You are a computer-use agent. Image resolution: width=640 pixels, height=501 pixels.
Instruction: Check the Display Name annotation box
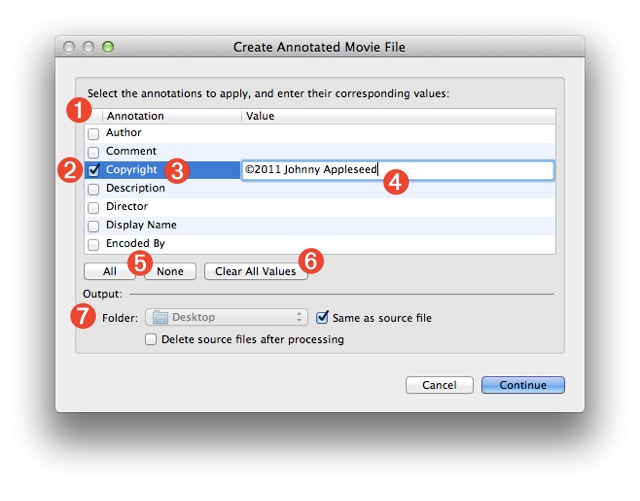(93, 226)
